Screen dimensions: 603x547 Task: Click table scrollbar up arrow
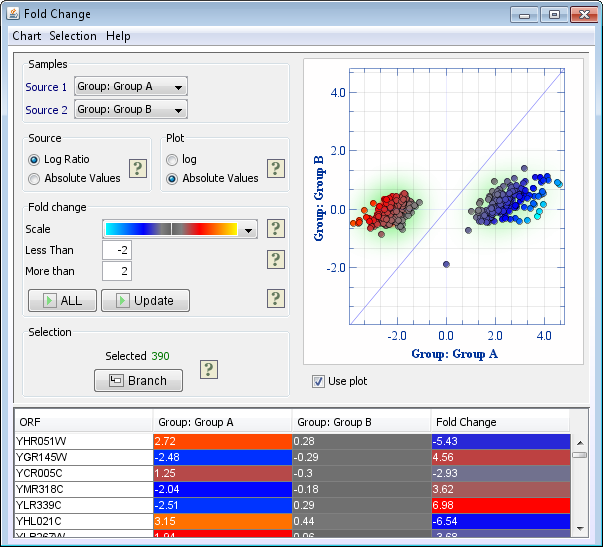coord(580,443)
